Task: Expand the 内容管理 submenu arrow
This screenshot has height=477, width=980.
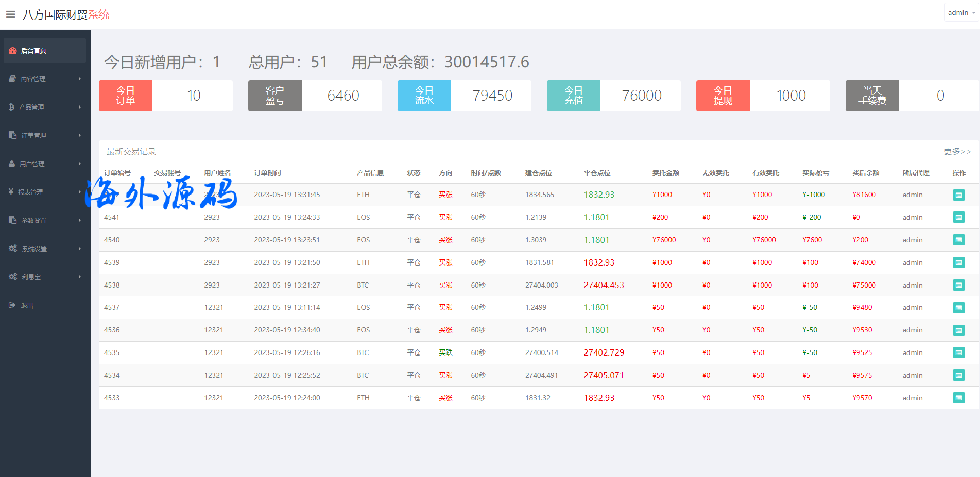Action: click(80, 79)
